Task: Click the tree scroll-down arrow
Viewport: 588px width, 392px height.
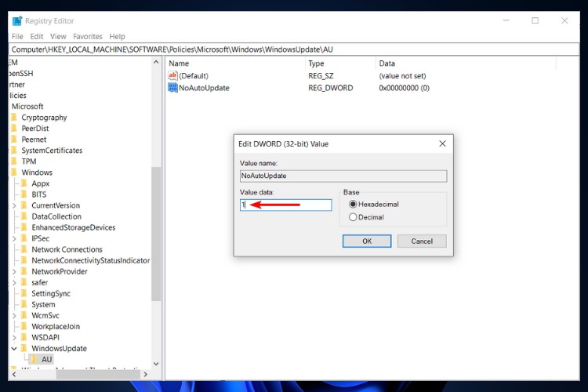Action: click(156, 364)
